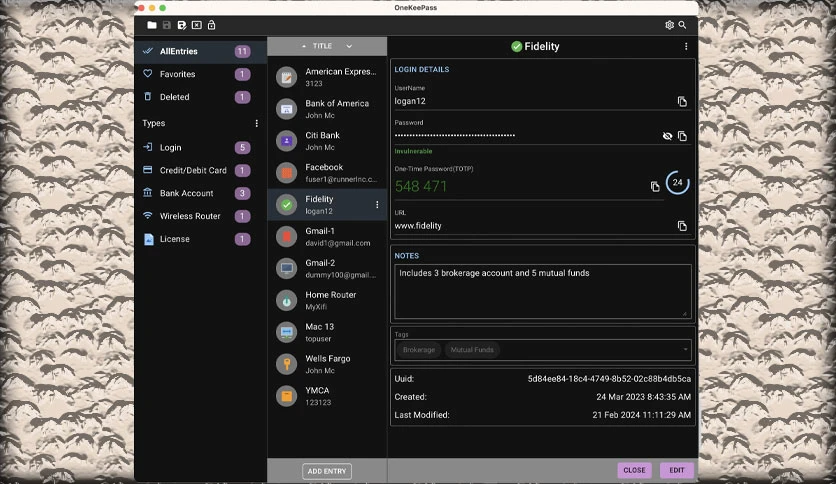This screenshot has width=836, height=484.
Task: Copy the UserName logan12 value
Action: [x=682, y=101]
